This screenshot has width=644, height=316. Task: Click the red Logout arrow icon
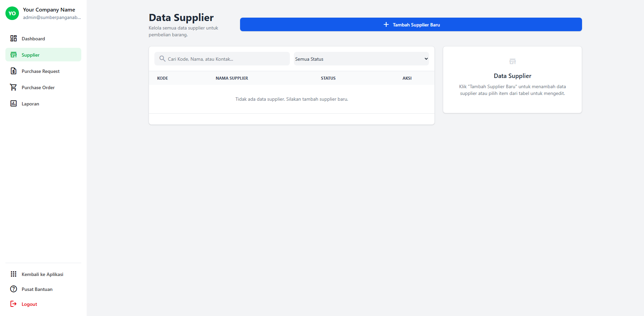tap(14, 304)
